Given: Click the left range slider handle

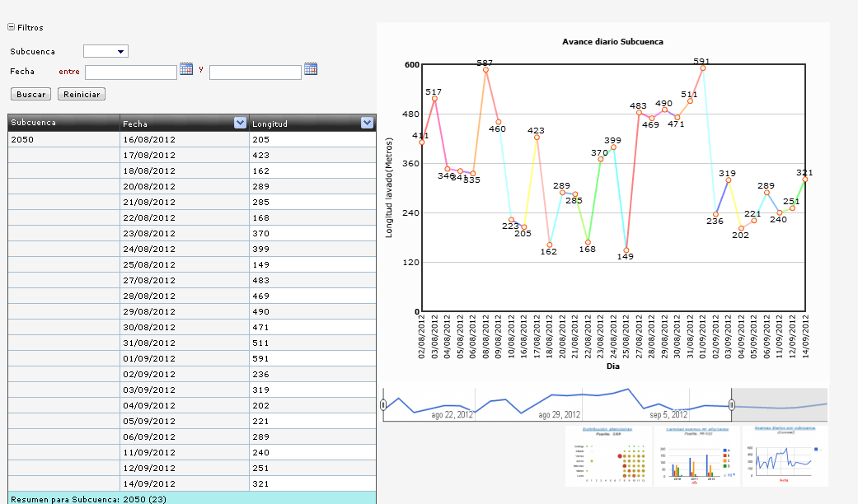Looking at the screenshot, I should (383, 404).
